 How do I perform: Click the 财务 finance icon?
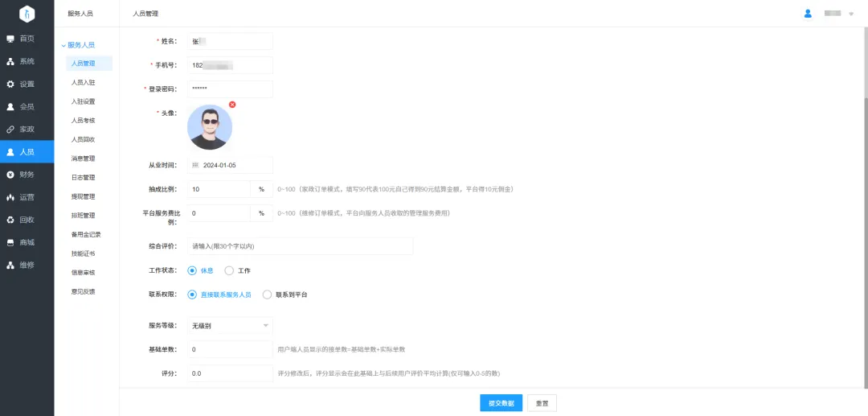point(10,174)
